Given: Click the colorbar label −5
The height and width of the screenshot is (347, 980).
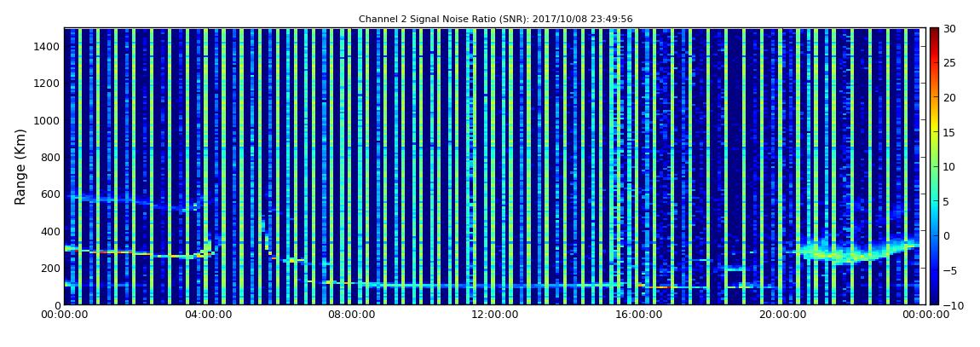Looking at the screenshot, I should (950, 270).
